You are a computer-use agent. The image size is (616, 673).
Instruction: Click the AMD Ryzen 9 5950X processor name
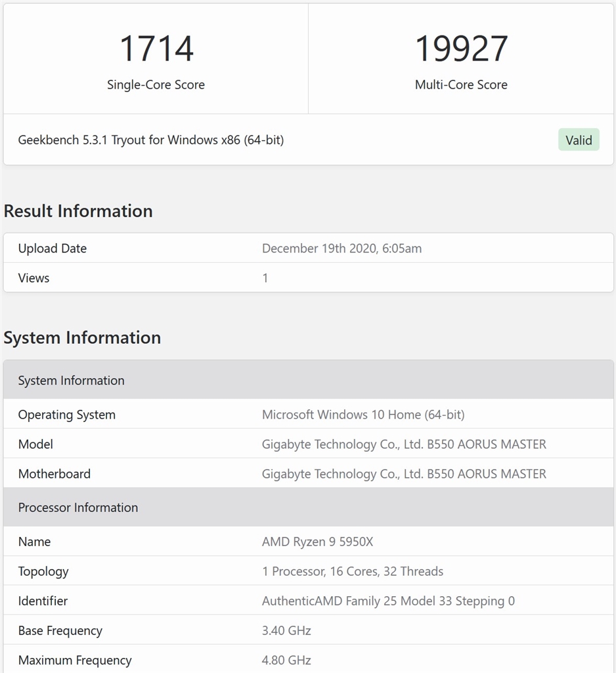317,542
